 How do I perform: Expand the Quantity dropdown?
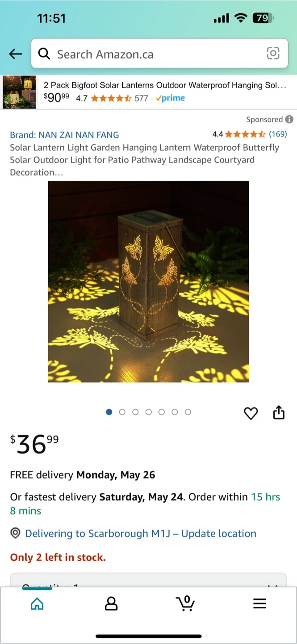tap(148, 579)
